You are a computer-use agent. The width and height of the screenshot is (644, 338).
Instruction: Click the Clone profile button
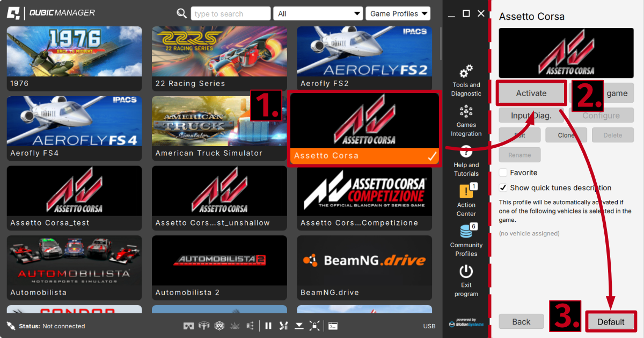coord(566,135)
